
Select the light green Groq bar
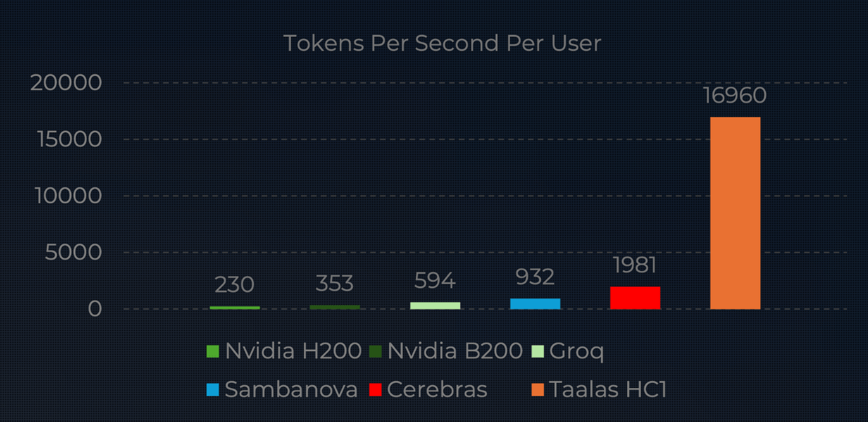click(x=435, y=306)
